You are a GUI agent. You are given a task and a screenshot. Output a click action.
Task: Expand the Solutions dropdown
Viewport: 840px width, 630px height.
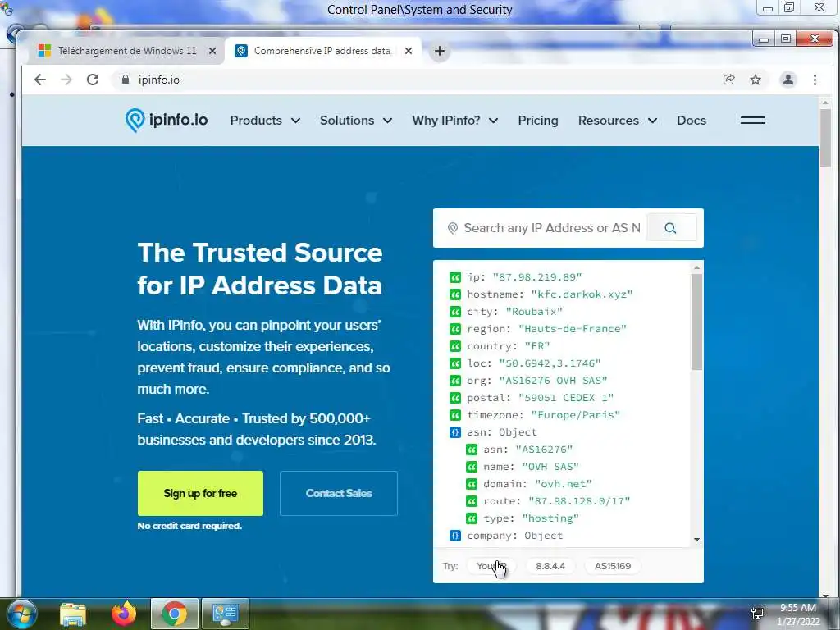pyautogui.click(x=356, y=120)
